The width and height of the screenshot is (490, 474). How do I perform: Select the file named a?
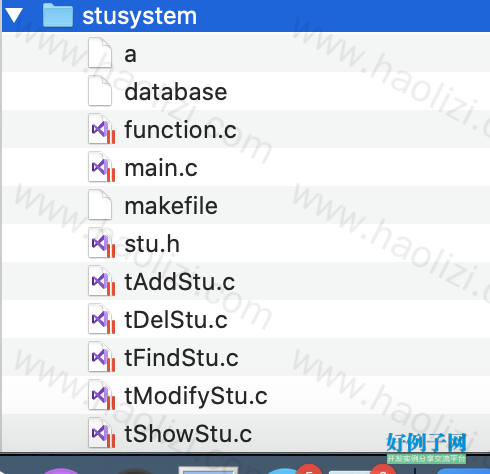[130, 55]
